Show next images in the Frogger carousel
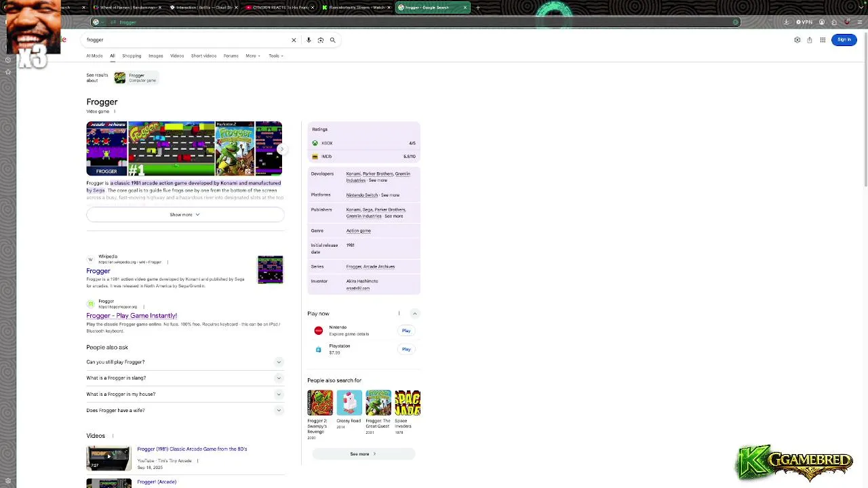Screen dimensions: 868x488 pyautogui.click(x=281, y=148)
